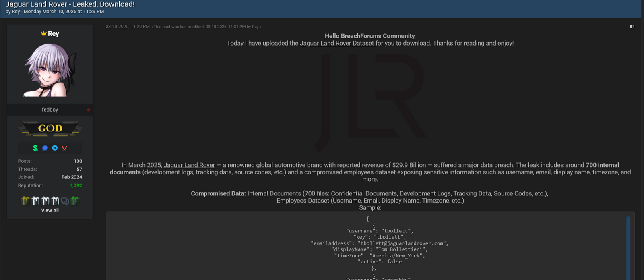Click the emailAddress line in the code sample
Screen dimensions: 644x280
click(380, 243)
